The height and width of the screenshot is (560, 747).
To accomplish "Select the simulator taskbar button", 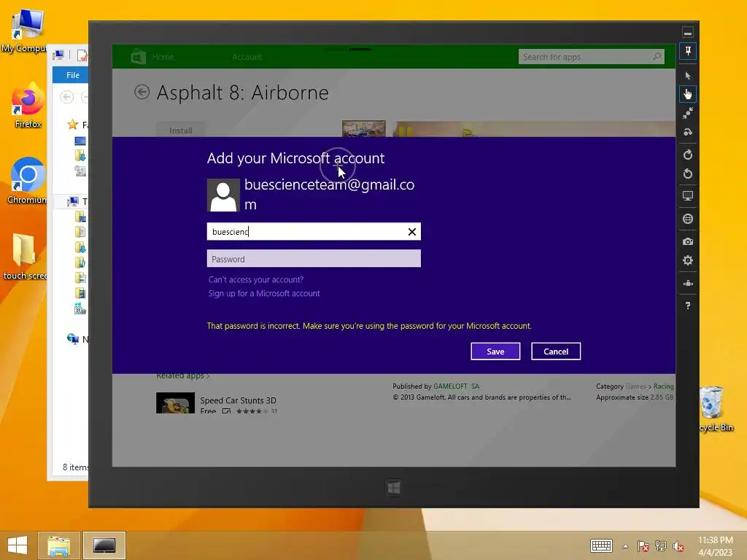I will [x=104, y=545].
